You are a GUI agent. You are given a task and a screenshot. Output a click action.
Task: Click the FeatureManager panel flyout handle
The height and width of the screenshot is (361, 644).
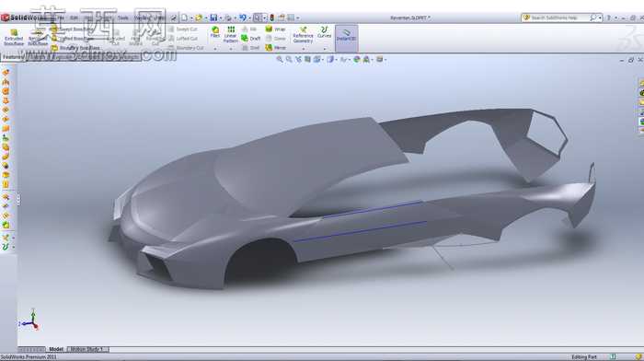[x=18, y=200]
